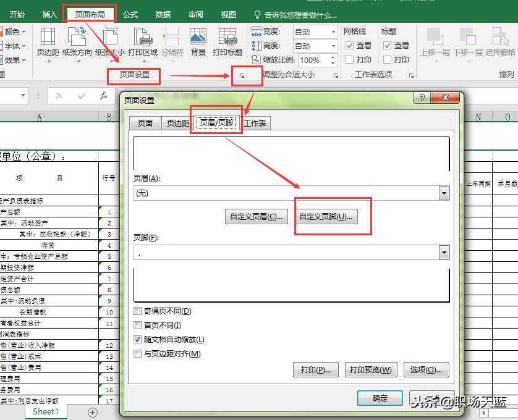The height and width of the screenshot is (420, 518).
Task: Uncheck 随文档自动缩放 option
Action: (x=137, y=338)
